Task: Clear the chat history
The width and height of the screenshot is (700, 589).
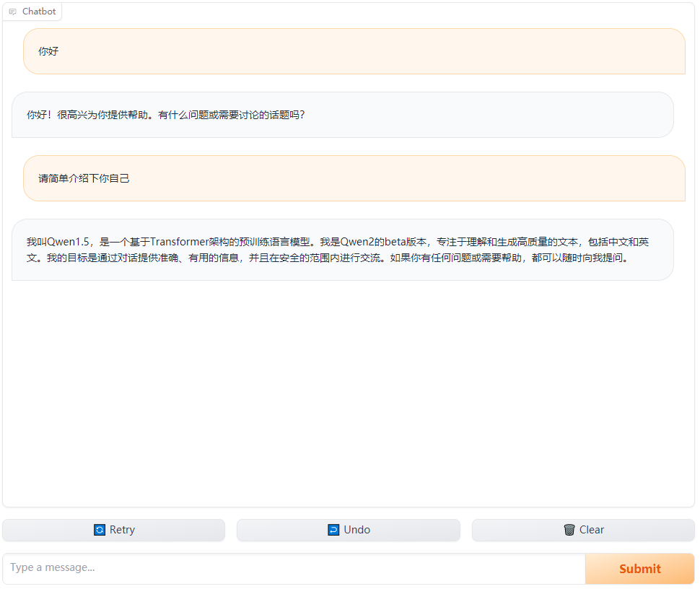Action: pos(583,530)
